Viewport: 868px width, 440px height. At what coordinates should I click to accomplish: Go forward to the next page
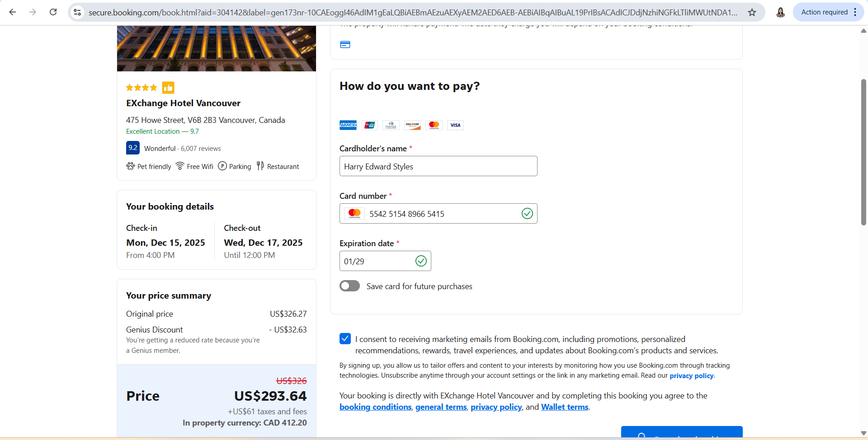click(x=33, y=12)
